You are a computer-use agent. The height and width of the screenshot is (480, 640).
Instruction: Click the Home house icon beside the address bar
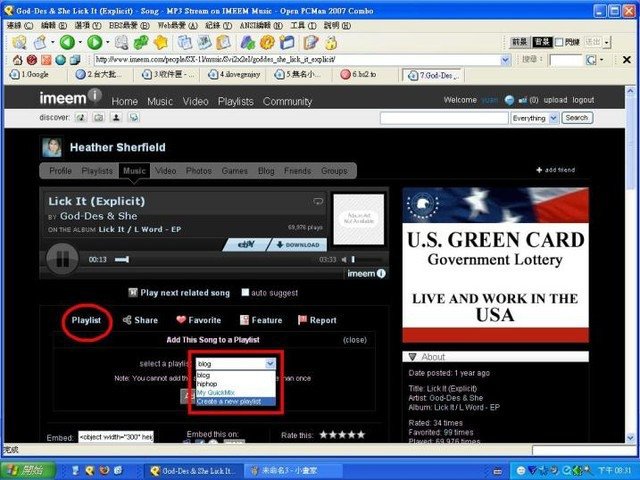[18, 60]
